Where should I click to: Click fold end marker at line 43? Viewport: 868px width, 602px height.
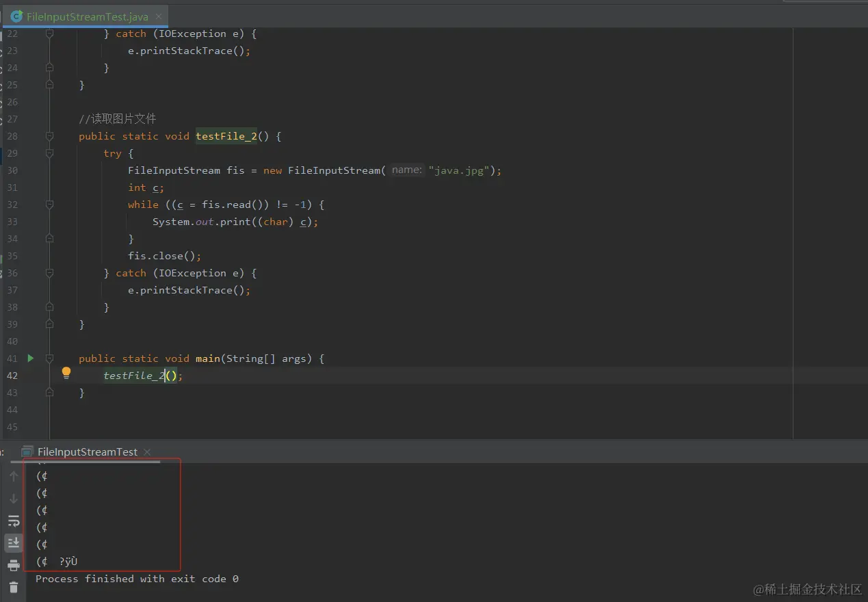49,393
